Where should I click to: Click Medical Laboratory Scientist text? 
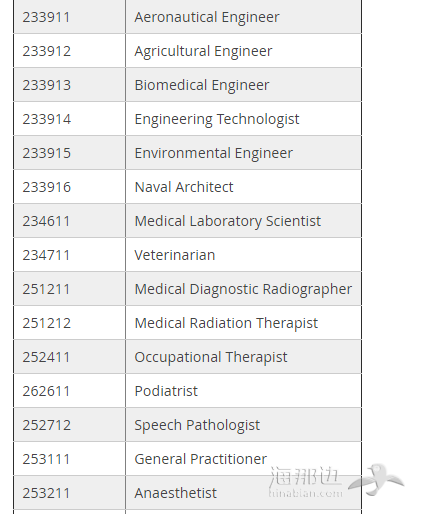click(x=228, y=221)
